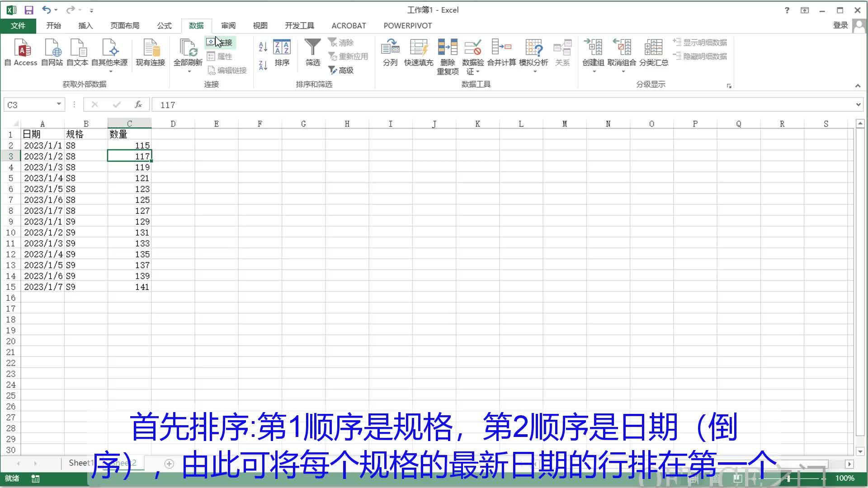The image size is (868, 488).
Task: Switch to the 公式 ribbon tab
Action: [164, 25]
